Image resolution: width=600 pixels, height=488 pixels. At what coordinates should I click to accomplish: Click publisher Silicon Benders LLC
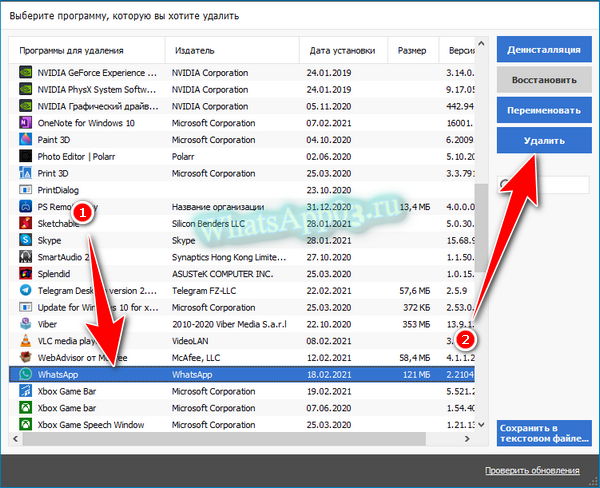point(208,224)
